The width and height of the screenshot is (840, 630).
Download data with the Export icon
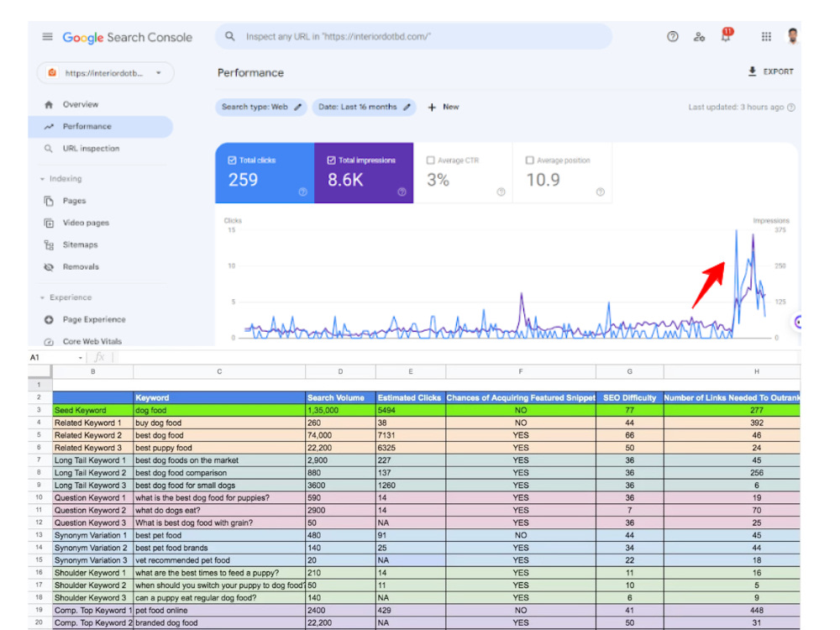point(752,71)
